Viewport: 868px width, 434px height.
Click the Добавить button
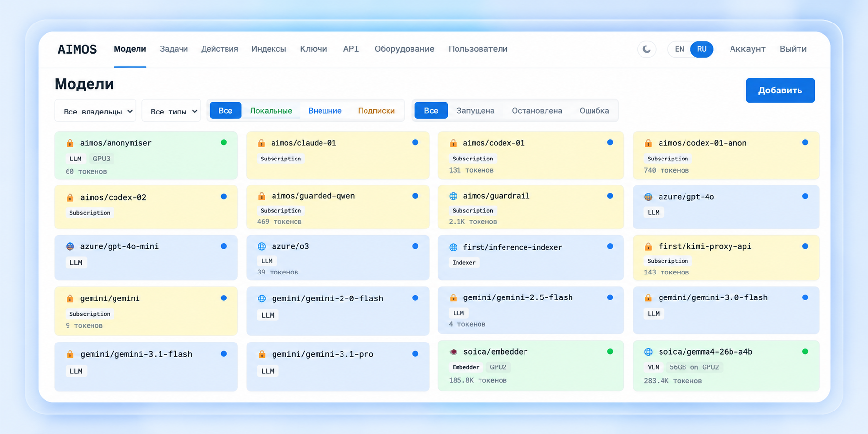click(780, 91)
